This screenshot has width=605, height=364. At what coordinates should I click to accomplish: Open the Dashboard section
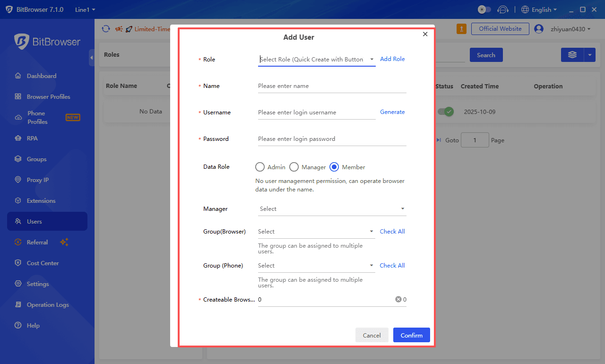[x=41, y=76]
